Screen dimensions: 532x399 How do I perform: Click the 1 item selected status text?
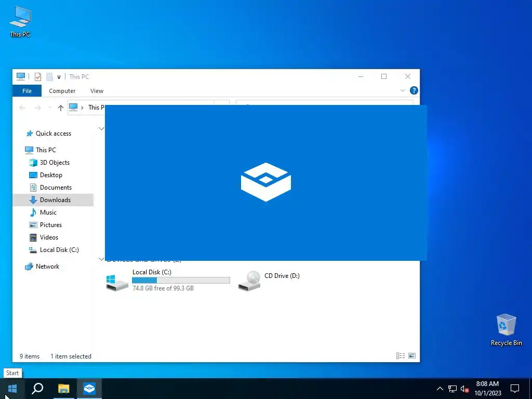tap(71, 356)
